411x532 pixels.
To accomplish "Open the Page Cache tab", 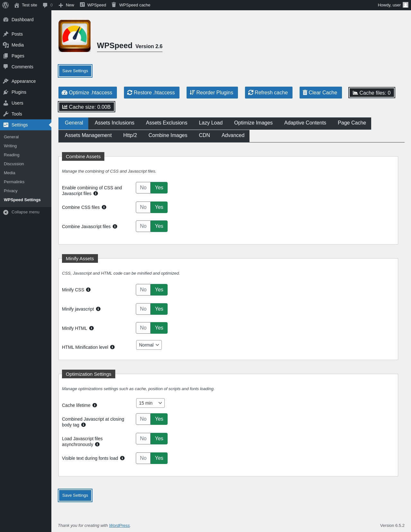I will point(352,123).
